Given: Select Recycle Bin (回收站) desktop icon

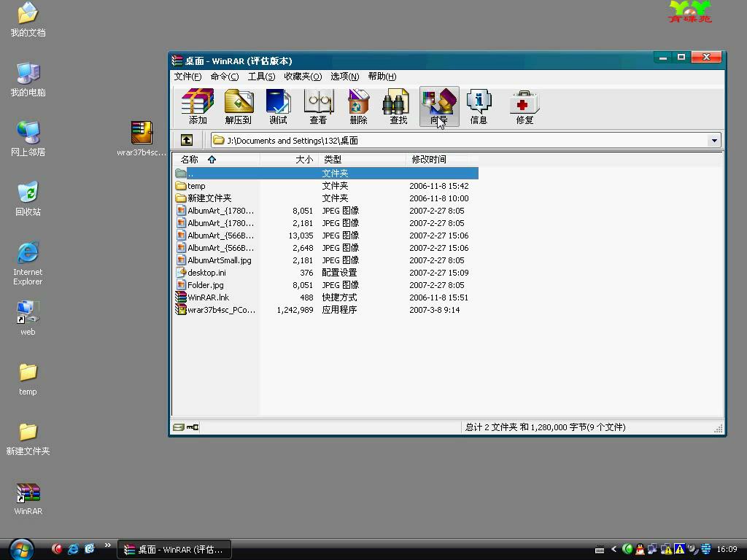Looking at the screenshot, I should click(28, 199).
